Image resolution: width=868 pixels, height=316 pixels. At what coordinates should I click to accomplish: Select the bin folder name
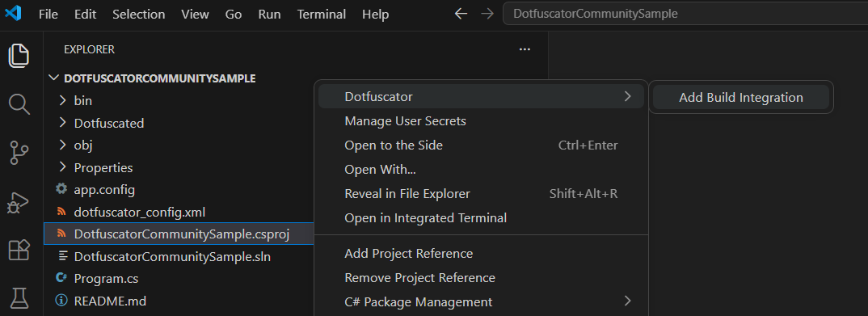click(83, 101)
